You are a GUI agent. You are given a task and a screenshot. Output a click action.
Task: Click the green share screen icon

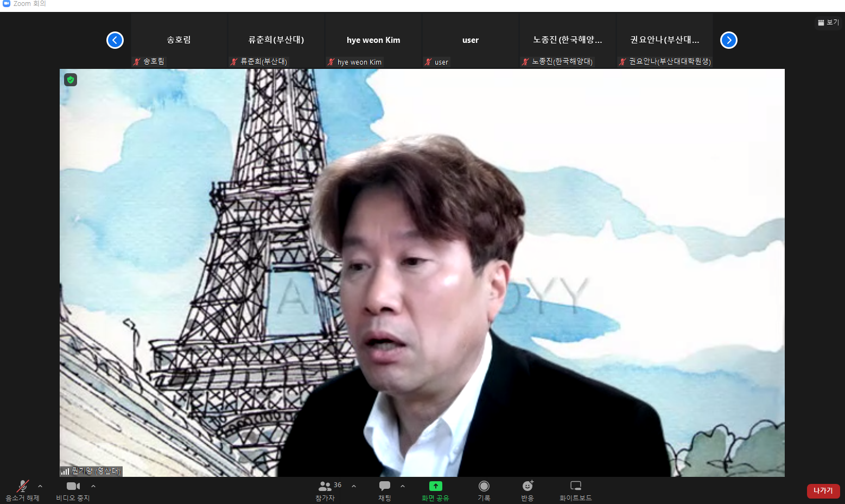click(435, 486)
